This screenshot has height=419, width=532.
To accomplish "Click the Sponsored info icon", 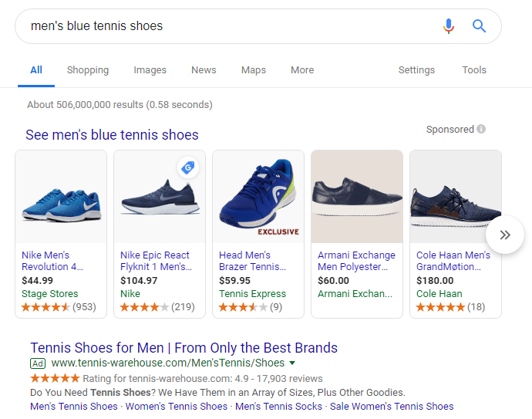I will point(481,129).
